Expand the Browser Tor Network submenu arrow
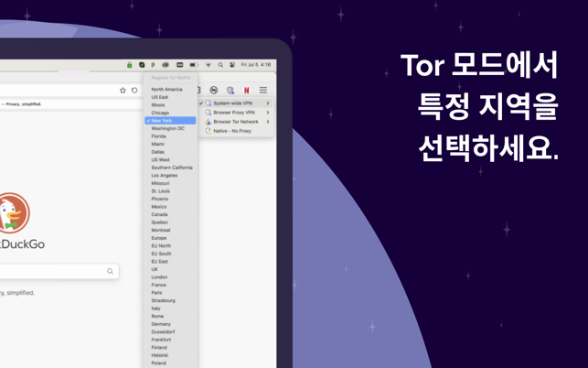The height and width of the screenshot is (368, 588). [268, 122]
